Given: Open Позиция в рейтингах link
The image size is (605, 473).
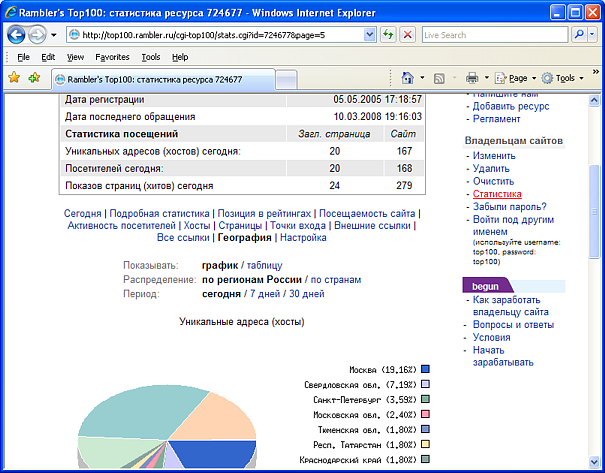Looking at the screenshot, I should [x=264, y=213].
